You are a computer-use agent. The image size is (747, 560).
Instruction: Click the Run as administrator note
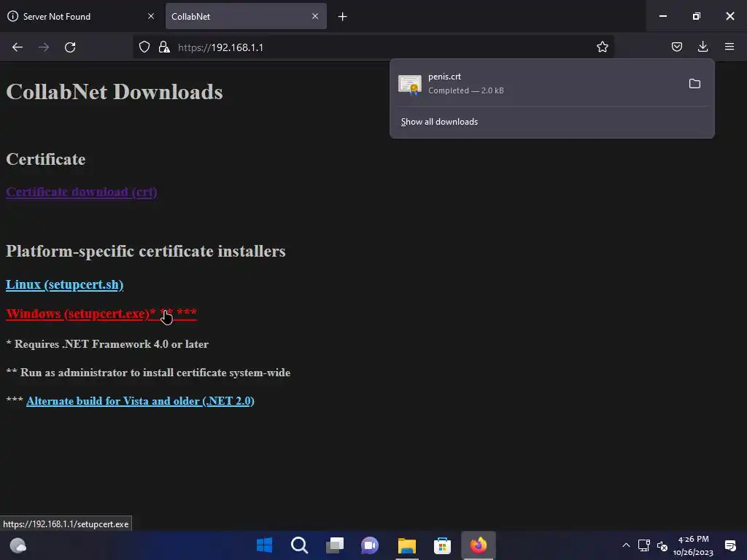tap(148, 373)
